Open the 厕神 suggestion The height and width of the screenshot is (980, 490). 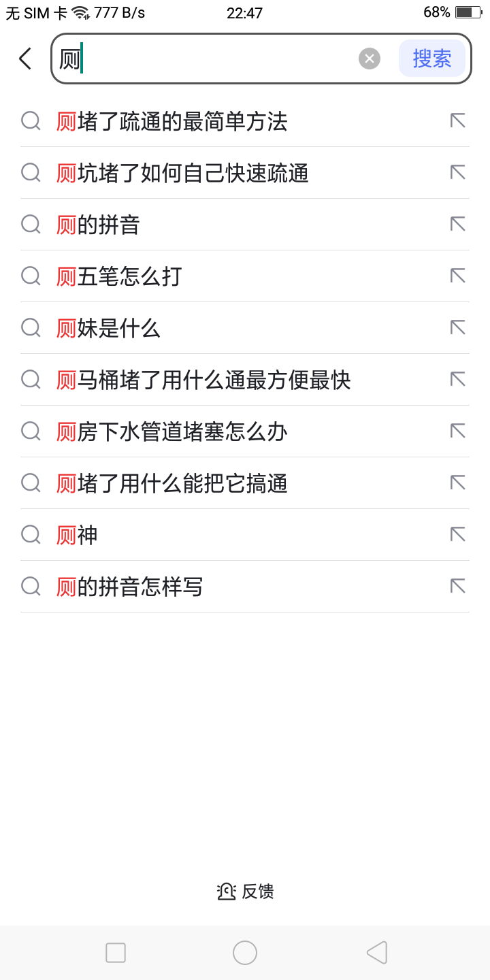(78, 535)
